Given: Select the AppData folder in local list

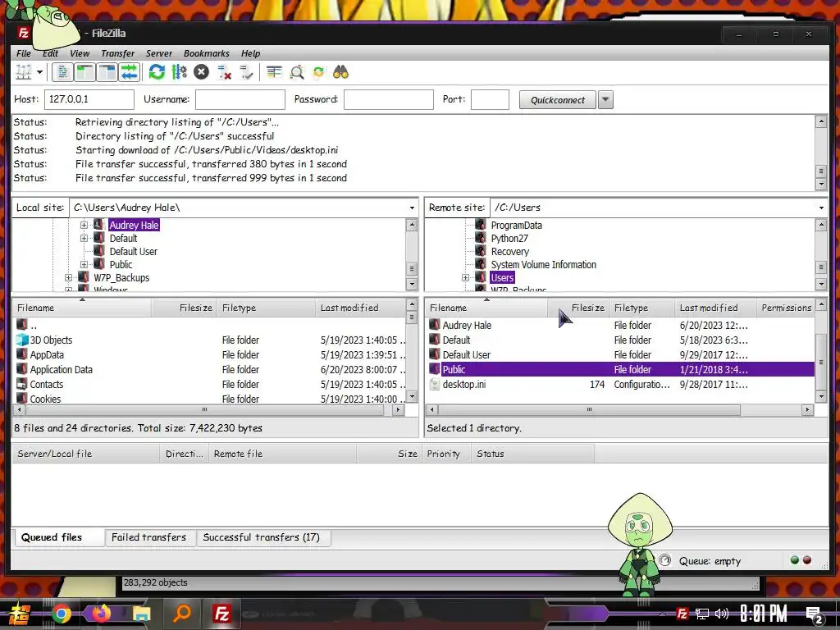Looking at the screenshot, I should [x=47, y=354].
